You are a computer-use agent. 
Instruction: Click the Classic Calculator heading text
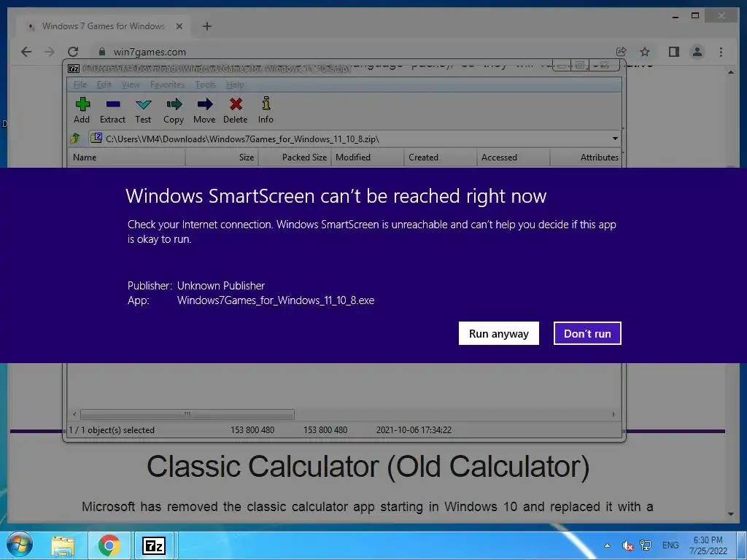[368, 466]
